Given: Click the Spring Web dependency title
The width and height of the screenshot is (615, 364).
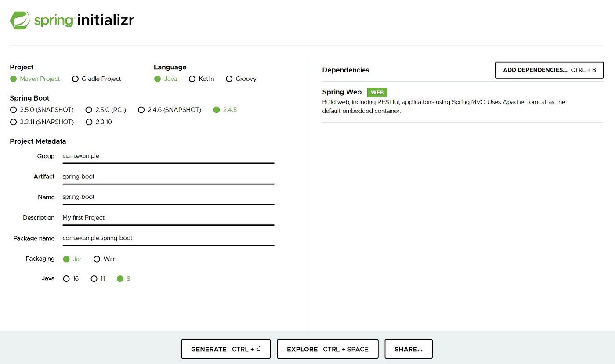Looking at the screenshot, I should coord(342,92).
